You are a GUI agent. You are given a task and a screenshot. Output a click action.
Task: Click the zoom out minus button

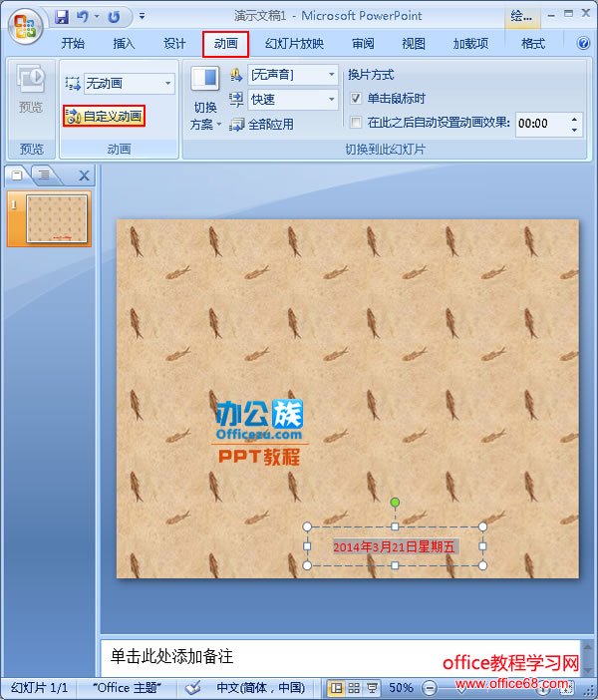point(430,688)
